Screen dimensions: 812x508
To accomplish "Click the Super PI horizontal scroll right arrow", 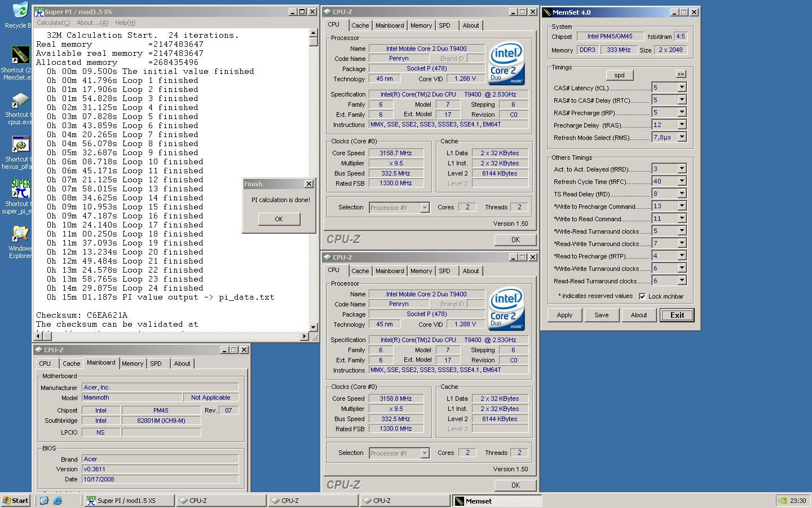I will pyautogui.click(x=304, y=336).
